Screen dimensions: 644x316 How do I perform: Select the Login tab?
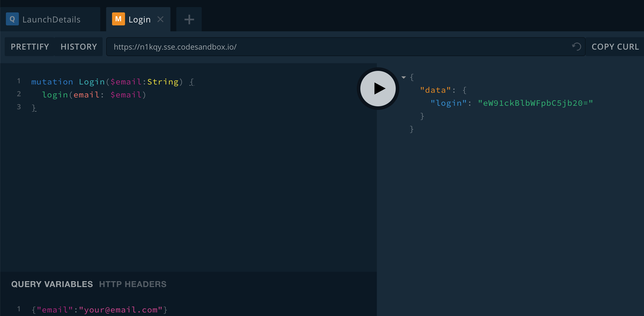[x=138, y=19]
